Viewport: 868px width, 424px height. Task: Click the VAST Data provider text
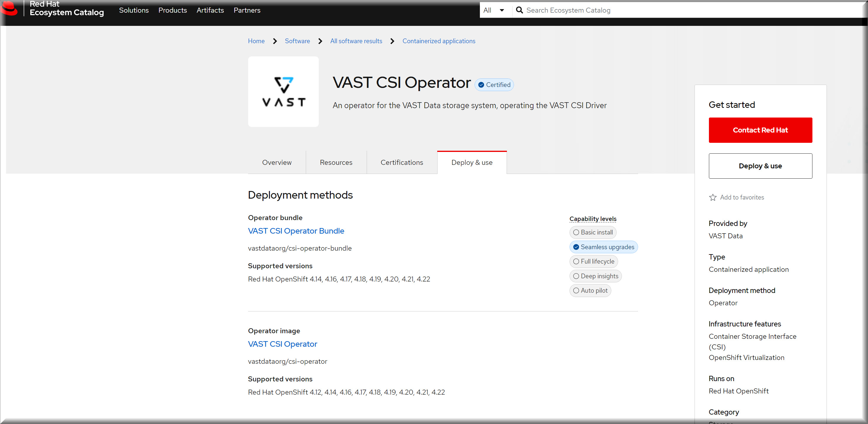click(725, 236)
